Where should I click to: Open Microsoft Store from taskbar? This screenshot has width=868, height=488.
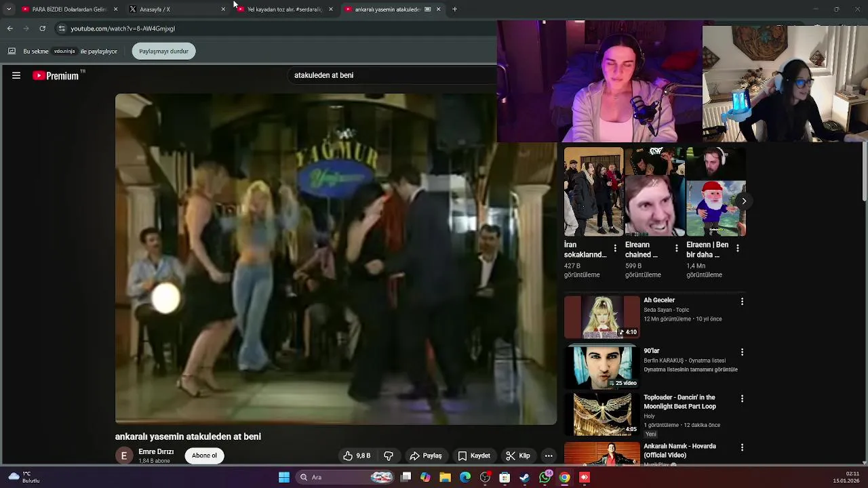tap(505, 477)
